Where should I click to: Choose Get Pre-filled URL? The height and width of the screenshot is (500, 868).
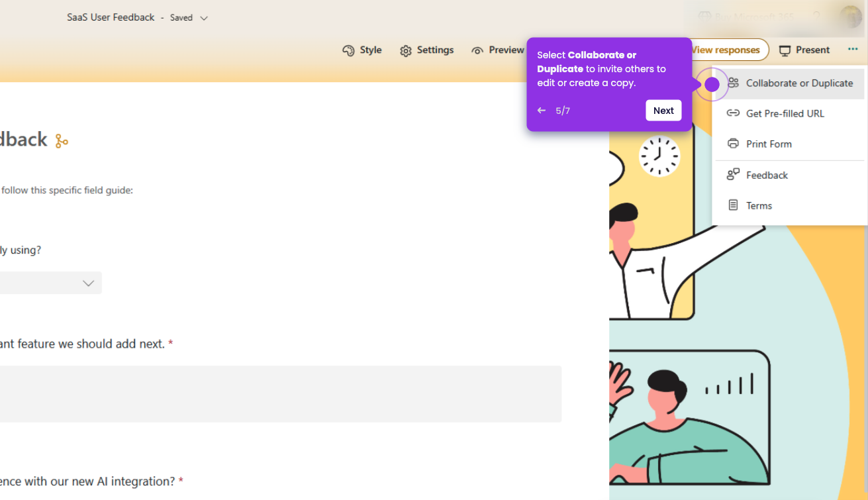point(790,113)
